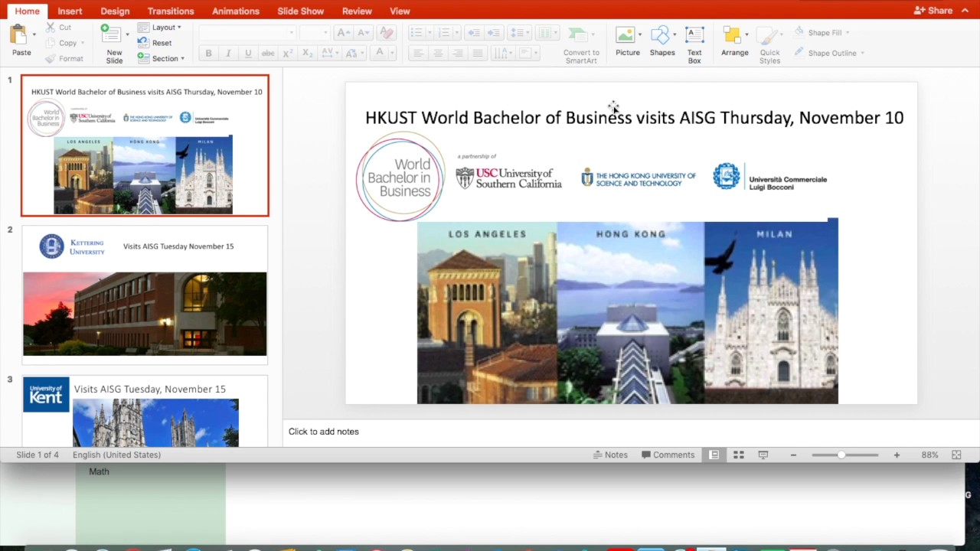Justify the text
Image resolution: width=980 pixels, height=551 pixels.
click(478, 54)
